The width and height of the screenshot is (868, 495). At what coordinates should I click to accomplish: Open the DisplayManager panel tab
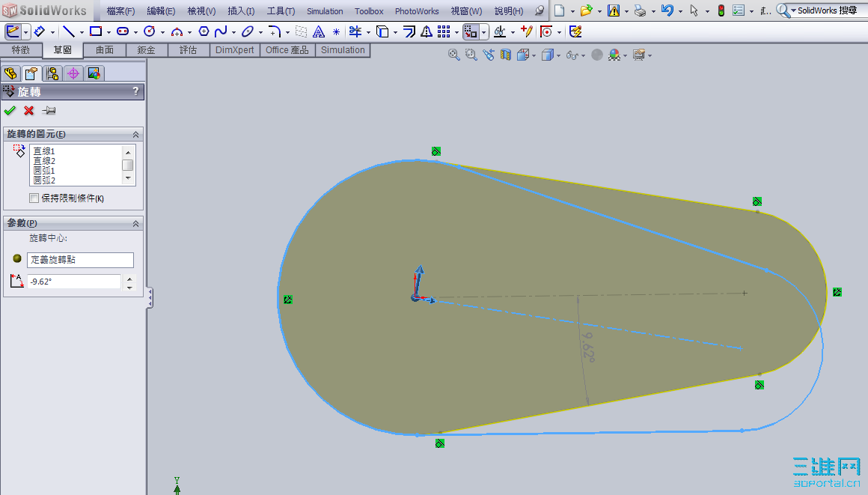pos(94,73)
